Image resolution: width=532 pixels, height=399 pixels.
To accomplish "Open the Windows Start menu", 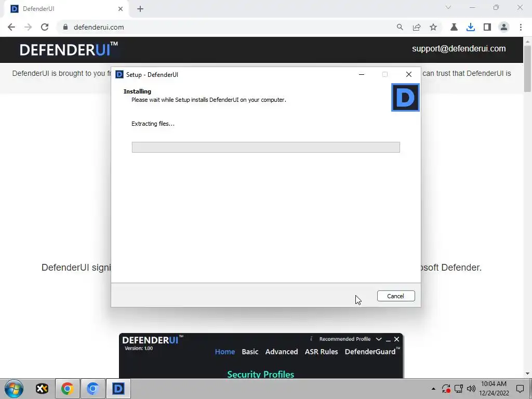I will pyautogui.click(x=14, y=389).
